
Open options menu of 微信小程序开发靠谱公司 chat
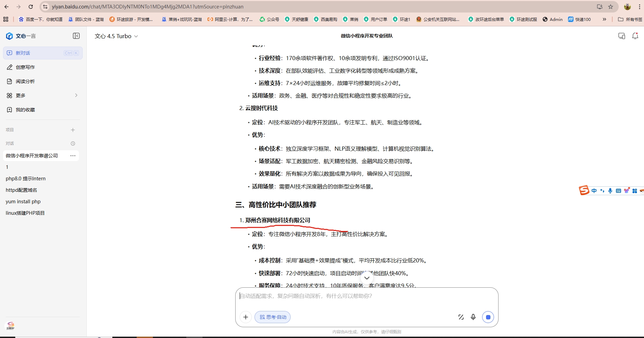[73, 156]
